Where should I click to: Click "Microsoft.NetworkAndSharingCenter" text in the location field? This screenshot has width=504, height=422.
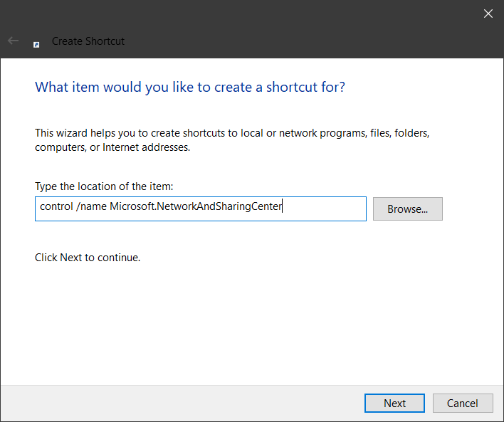point(196,208)
